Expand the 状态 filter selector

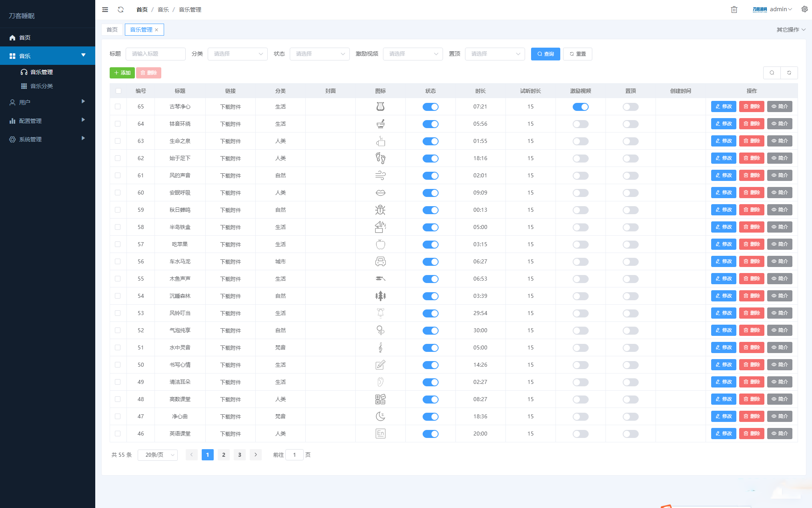tap(318, 54)
